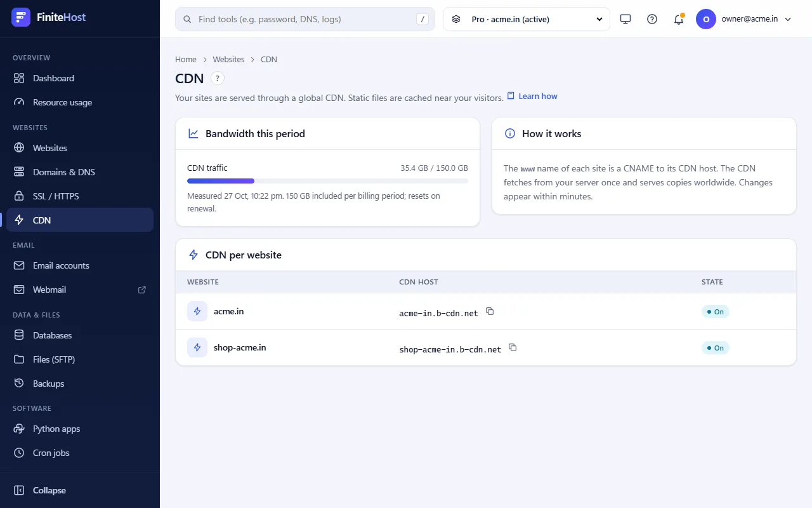The height and width of the screenshot is (508, 812).
Task: Click the chart icon in Bandwidth this period
Action: pyautogui.click(x=193, y=133)
